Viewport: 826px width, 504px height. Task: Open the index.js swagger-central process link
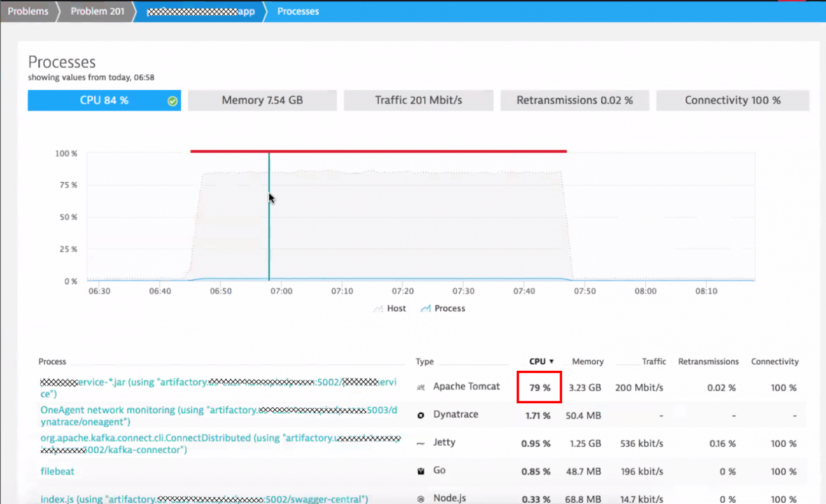click(204, 499)
